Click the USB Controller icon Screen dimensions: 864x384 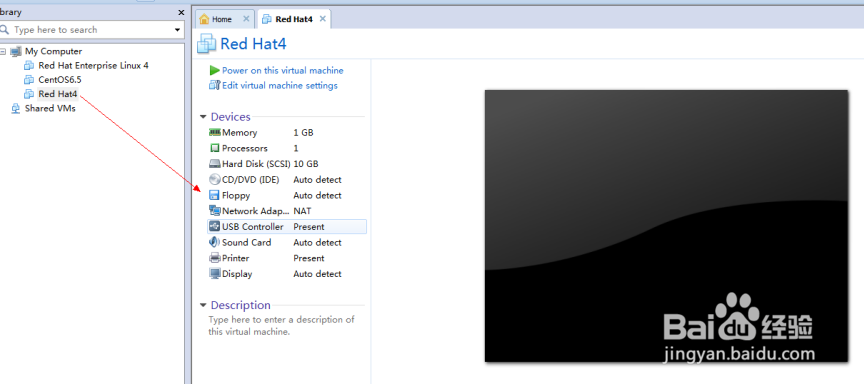coord(214,226)
